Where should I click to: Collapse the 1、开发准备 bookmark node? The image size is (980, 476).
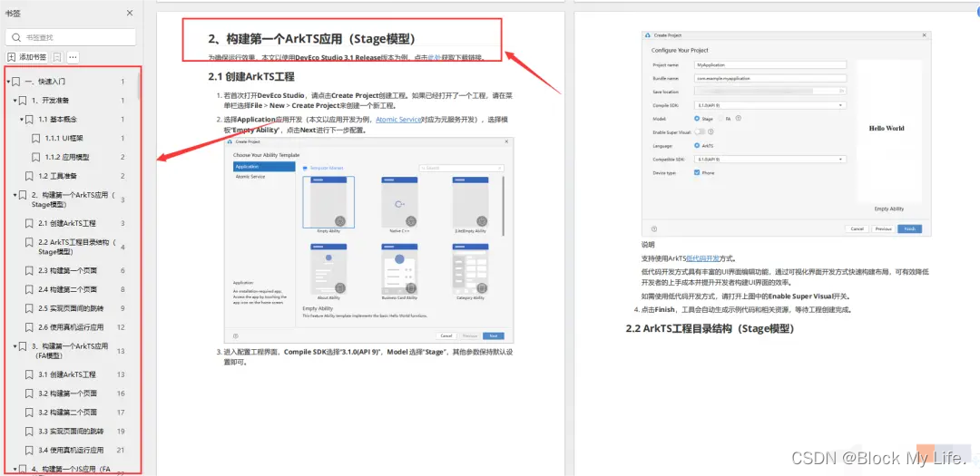15,101
